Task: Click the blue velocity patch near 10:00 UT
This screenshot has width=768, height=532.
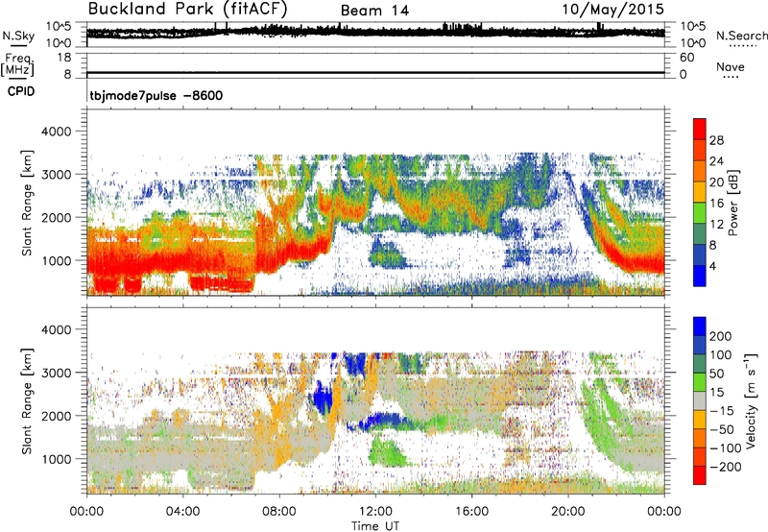Action: coord(323,399)
